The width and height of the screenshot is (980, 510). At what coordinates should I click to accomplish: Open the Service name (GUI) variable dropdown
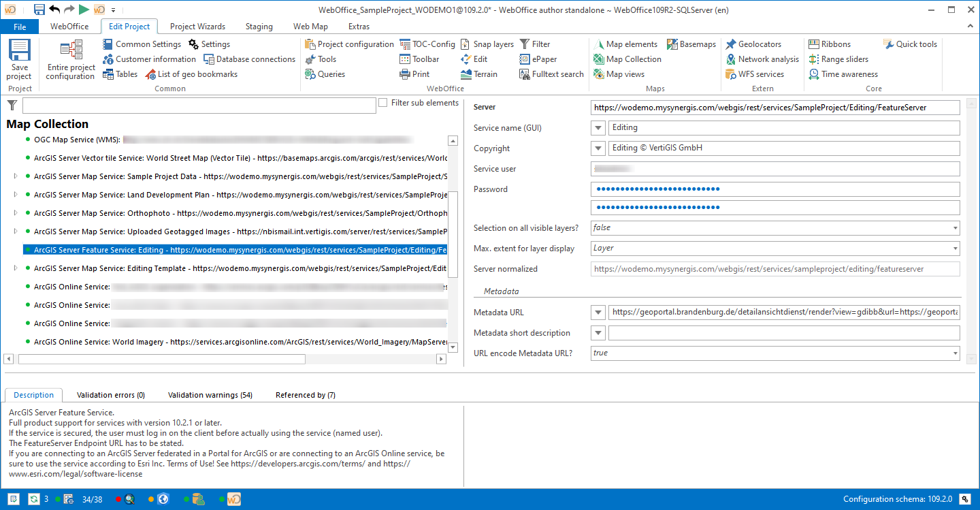click(598, 127)
